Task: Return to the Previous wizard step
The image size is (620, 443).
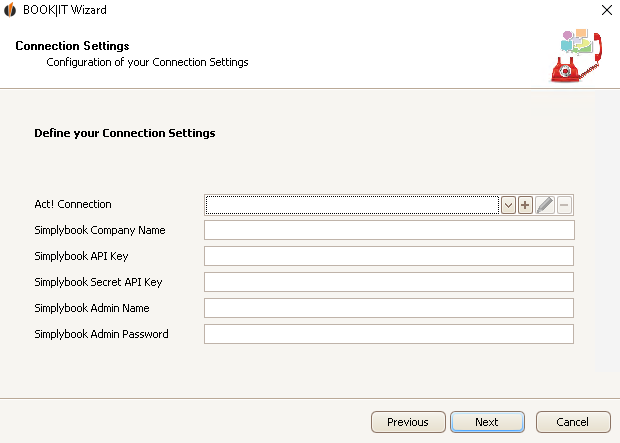Action: [x=408, y=422]
